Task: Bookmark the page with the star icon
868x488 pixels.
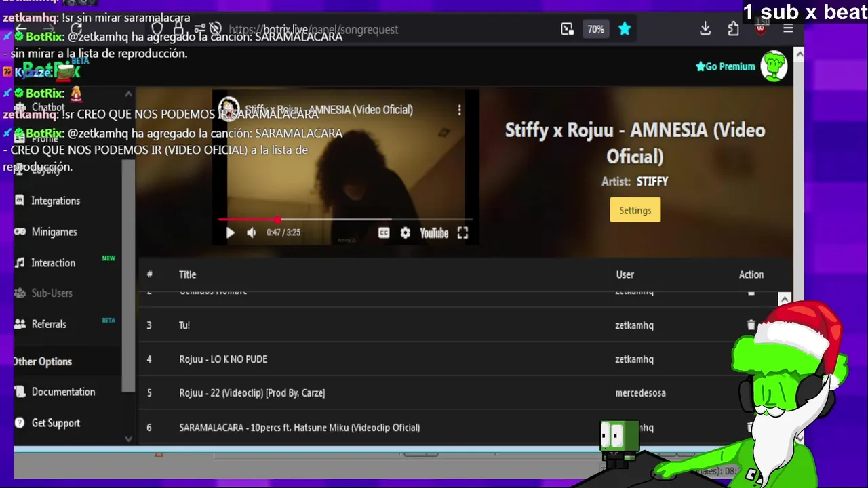Action: (625, 29)
